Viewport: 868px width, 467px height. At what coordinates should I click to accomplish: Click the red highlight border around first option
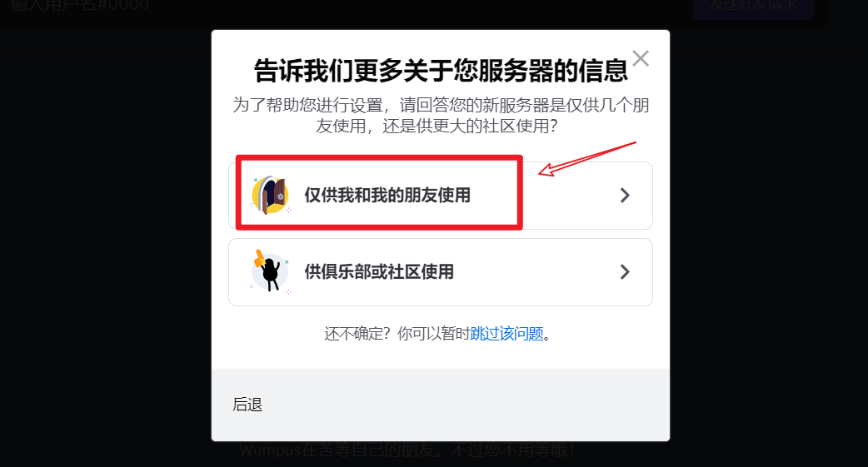pos(379,157)
